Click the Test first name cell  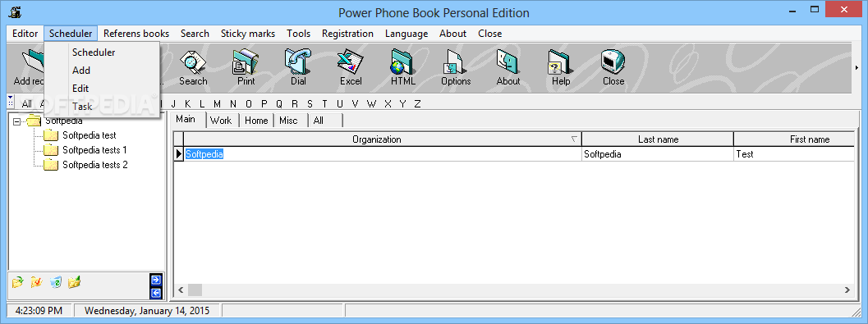pyautogui.click(x=794, y=154)
